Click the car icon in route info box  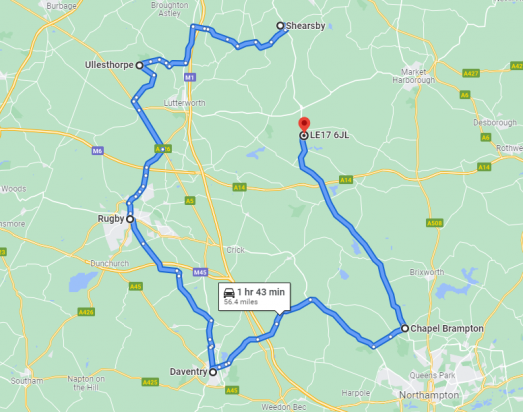pyautogui.click(x=229, y=293)
